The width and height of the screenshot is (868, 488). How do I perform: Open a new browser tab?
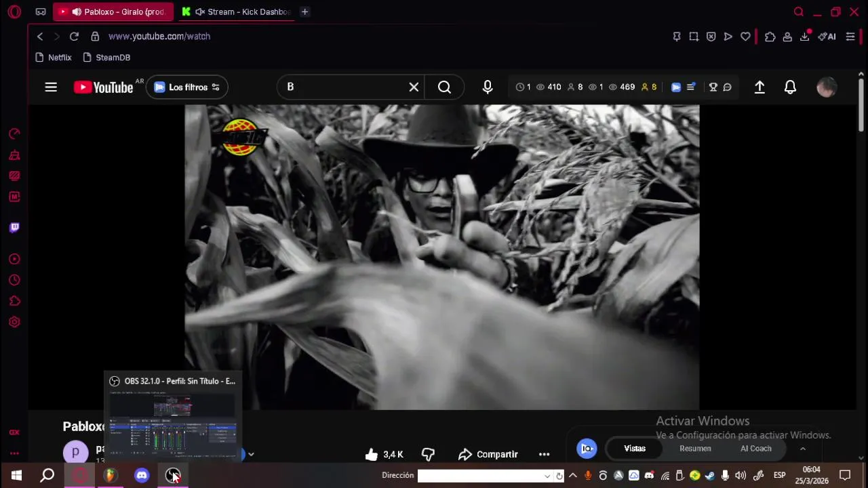coord(304,12)
